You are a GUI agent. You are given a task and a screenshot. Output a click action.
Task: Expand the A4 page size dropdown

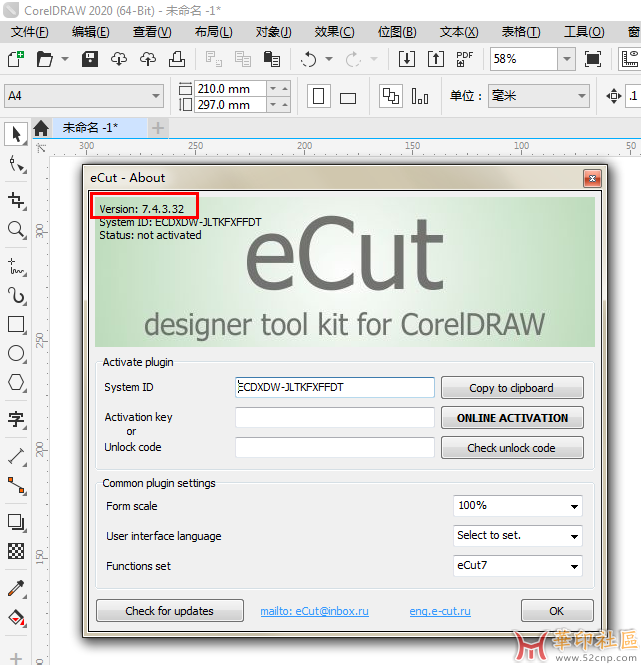[156, 96]
